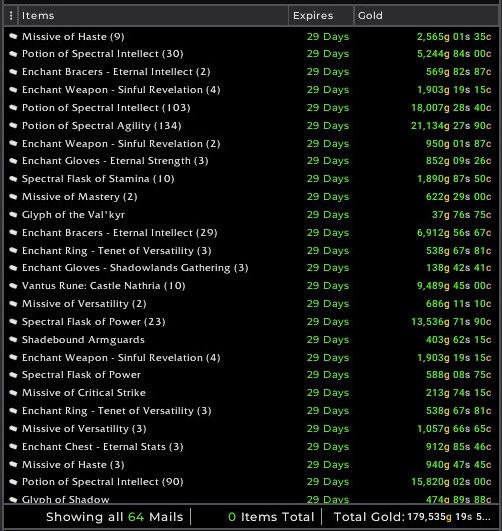Viewport: 502px width, 531px height.
Task: Select Spectral Flask of Stamina (10) name
Action: 98,179
